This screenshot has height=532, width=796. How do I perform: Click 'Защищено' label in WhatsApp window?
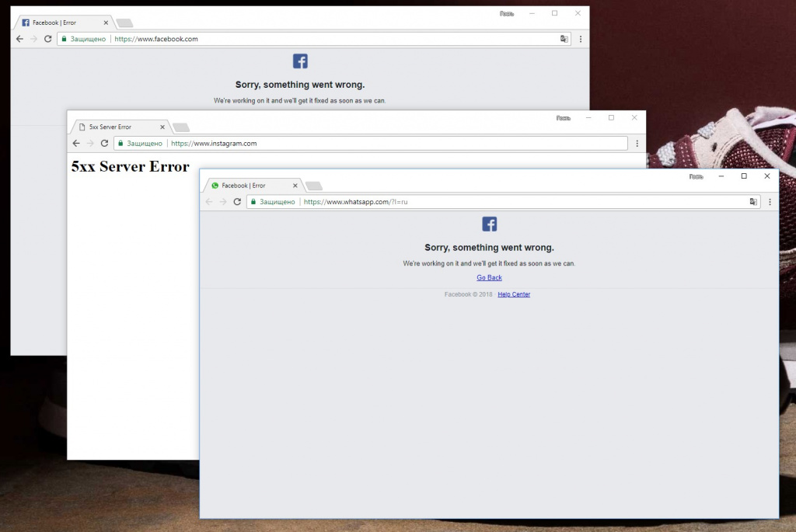coord(278,202)
